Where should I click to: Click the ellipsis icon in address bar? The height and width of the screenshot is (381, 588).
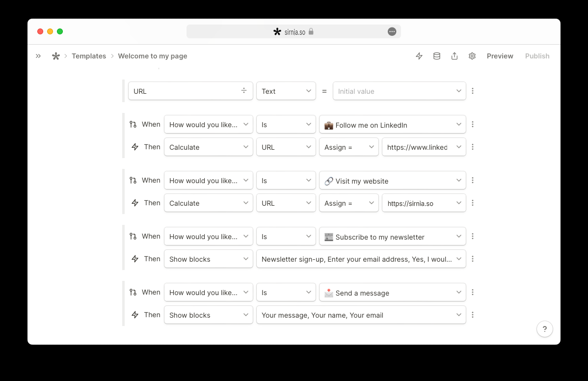[x=392, y=32]
